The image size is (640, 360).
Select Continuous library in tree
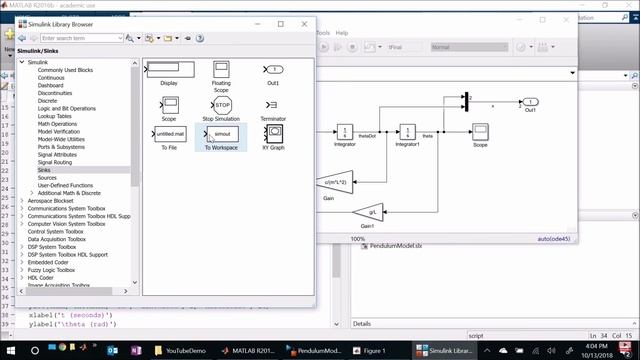click(x=51, y=78)
